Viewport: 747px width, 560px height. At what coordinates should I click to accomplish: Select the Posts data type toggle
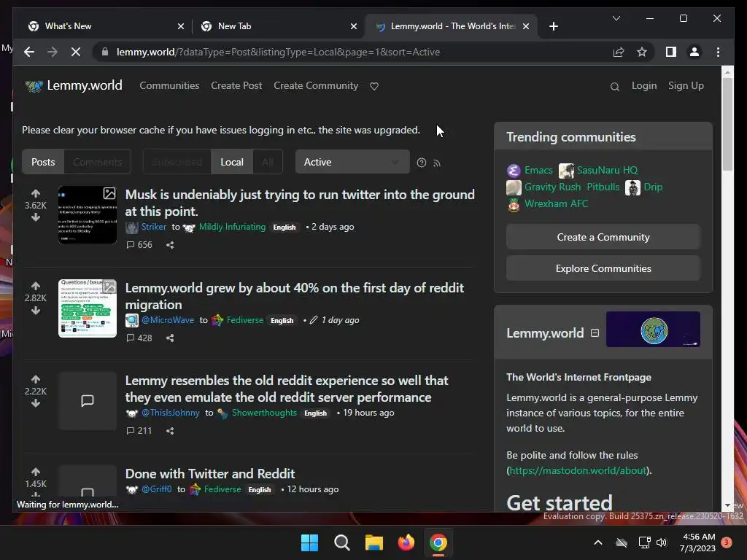point(43,162)
